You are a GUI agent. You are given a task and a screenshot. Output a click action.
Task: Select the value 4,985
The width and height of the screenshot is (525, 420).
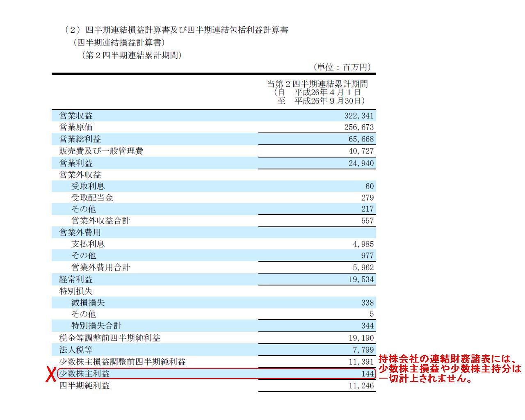click(363, 244)
